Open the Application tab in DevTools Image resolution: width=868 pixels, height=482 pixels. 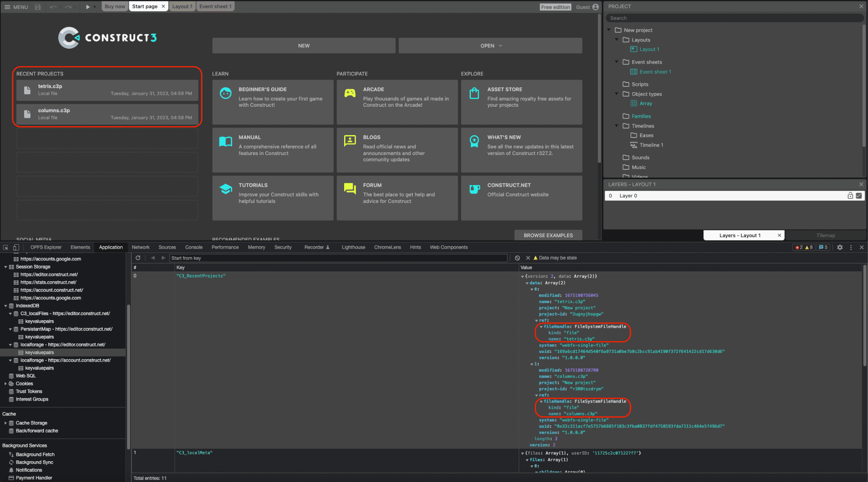tap(111, 247)
